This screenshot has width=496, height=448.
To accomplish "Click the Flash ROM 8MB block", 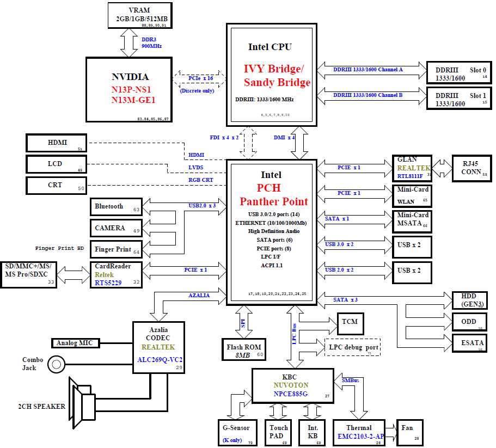I will point(243,349).
